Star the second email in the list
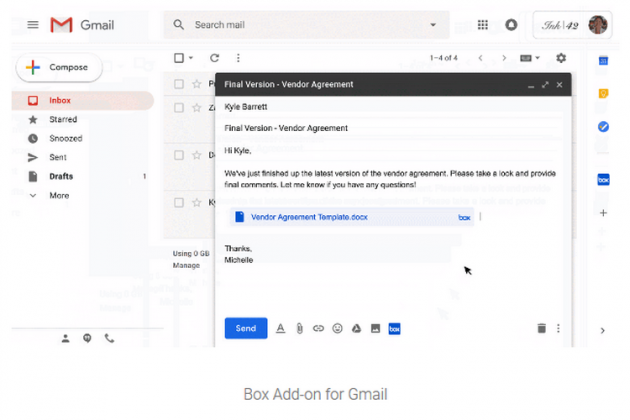Image resolution: width=630 pixels, height=420 pixels. click(196, 108)
